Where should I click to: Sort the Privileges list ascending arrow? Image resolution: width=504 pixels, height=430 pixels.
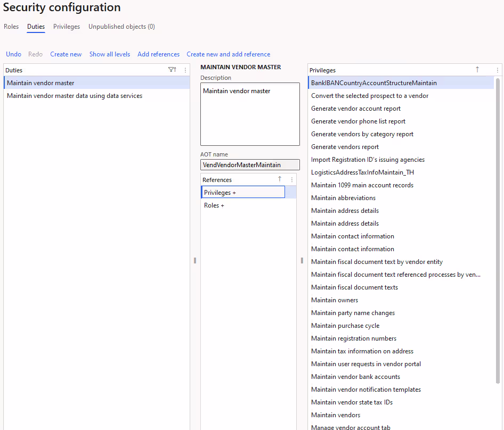(477, 69)
